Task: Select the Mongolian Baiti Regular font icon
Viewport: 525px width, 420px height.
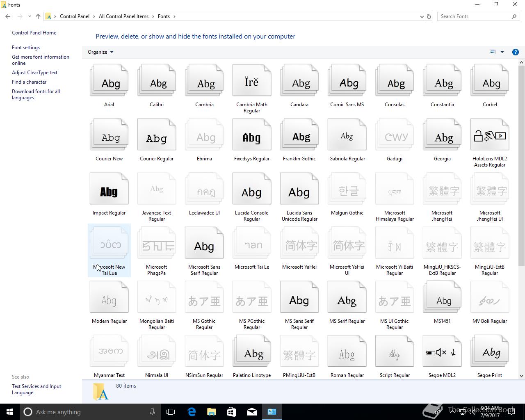Action: point(157,297)
